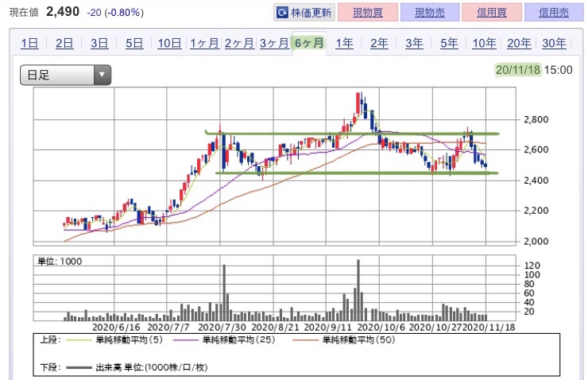Click the chart date 20/11/18
The image size is (588, 380).
click(517, 70)
